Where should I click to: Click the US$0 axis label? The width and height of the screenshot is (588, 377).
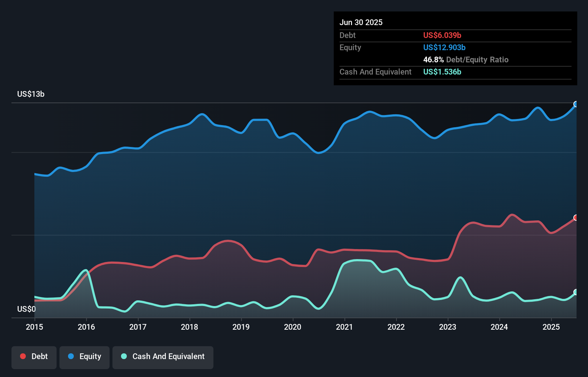[26, 309]
